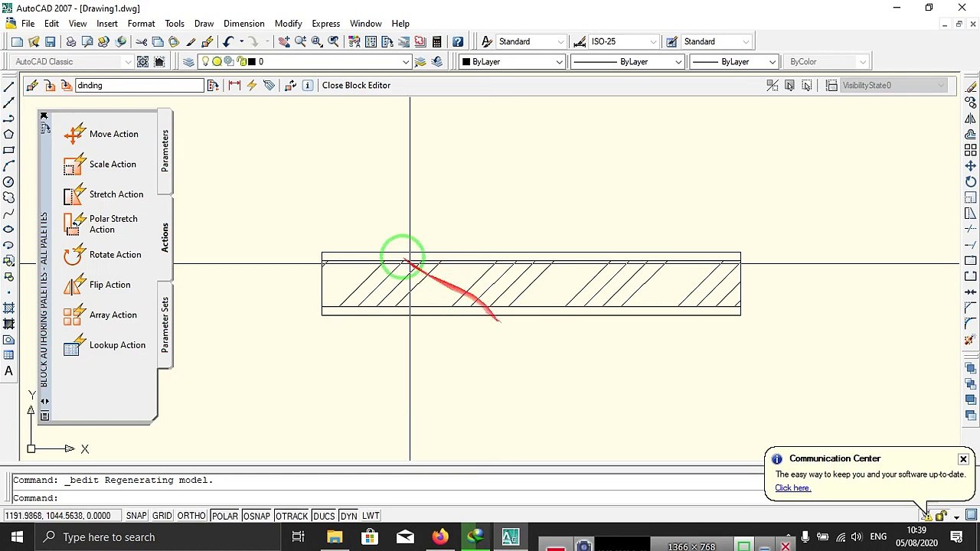
Task: Select the Circle draw tool
Action: pyautogui.click(x=8, y=182)
